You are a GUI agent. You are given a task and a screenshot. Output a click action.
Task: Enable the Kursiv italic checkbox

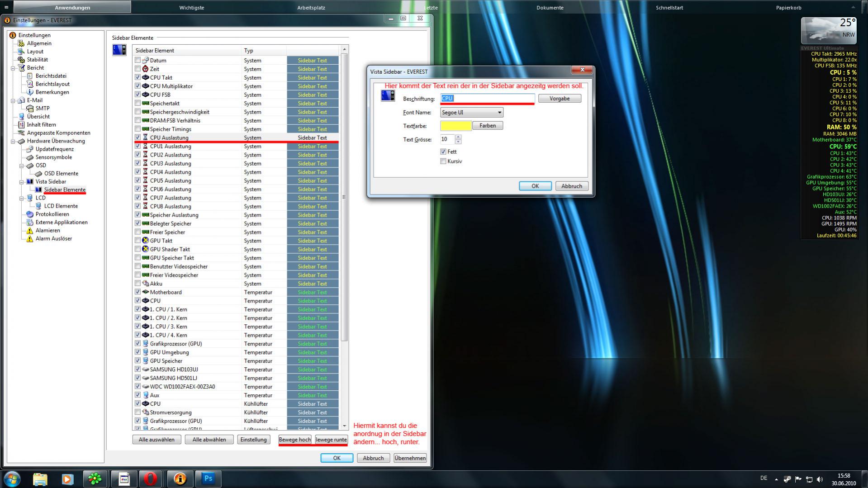pos(443,161)
